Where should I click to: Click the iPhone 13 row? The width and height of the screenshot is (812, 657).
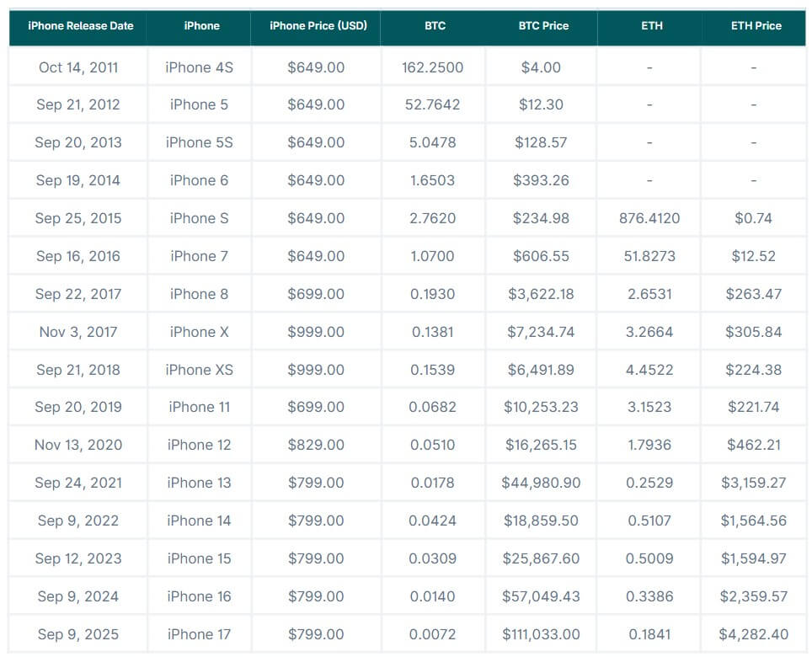[199, 483]
